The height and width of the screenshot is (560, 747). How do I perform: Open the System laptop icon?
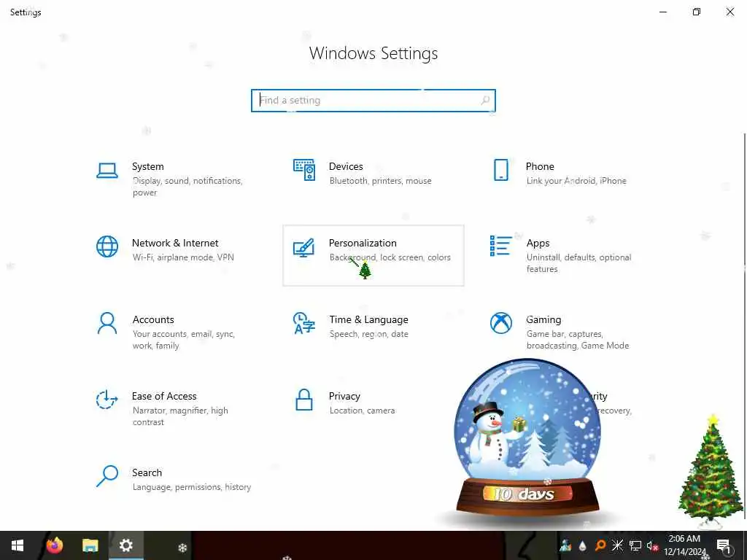(x=107, y=171)
